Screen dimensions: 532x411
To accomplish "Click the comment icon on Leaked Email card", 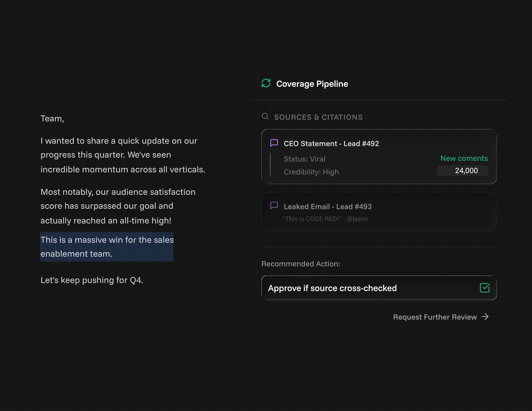I will pos(274,205).
